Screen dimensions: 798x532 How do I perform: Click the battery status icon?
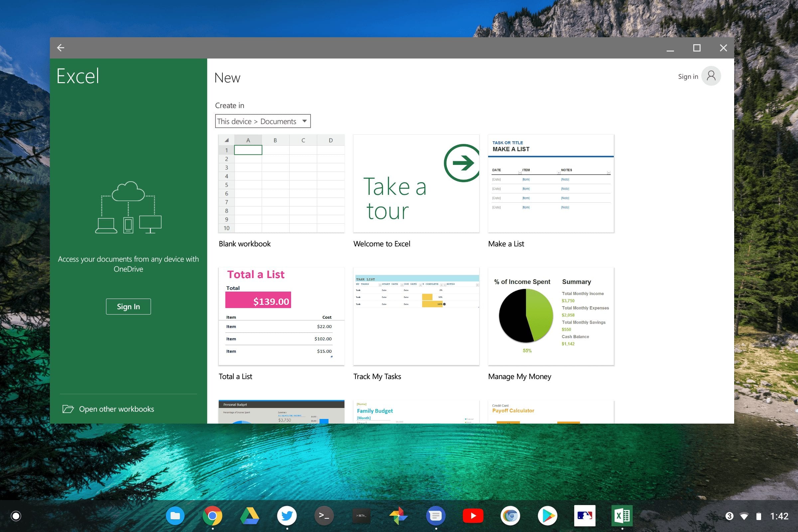click(759, 516)
